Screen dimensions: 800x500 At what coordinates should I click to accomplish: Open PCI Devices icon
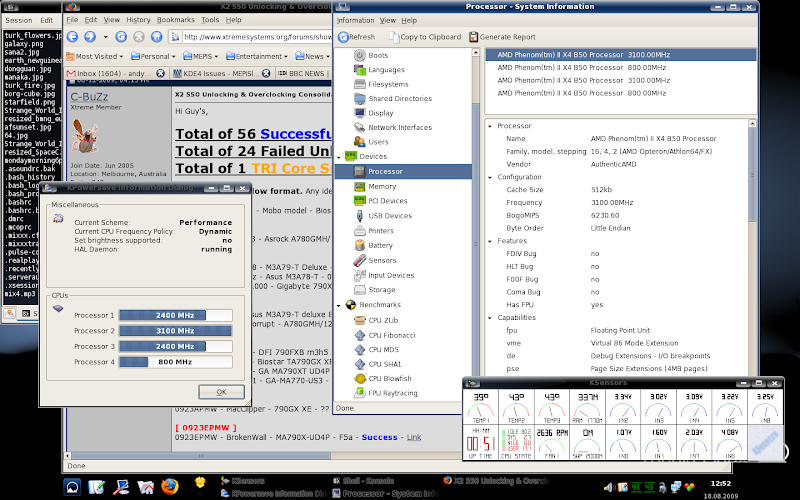click(360, 201)
